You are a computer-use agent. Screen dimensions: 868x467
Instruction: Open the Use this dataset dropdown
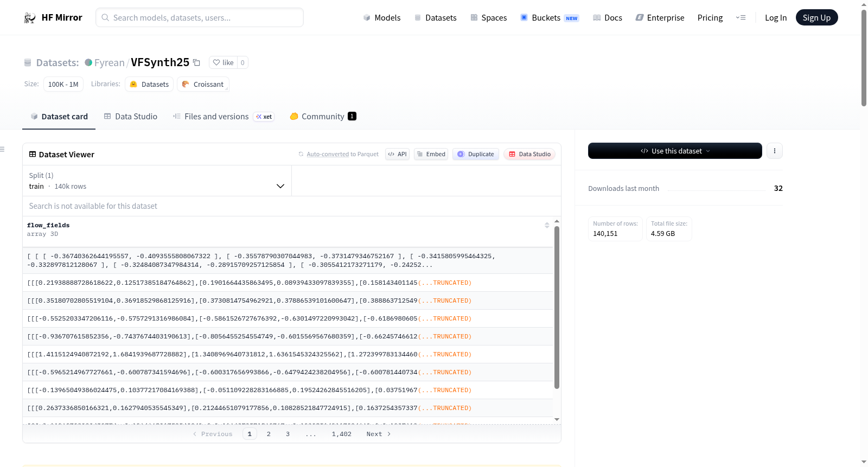click(x=675, y=151)
